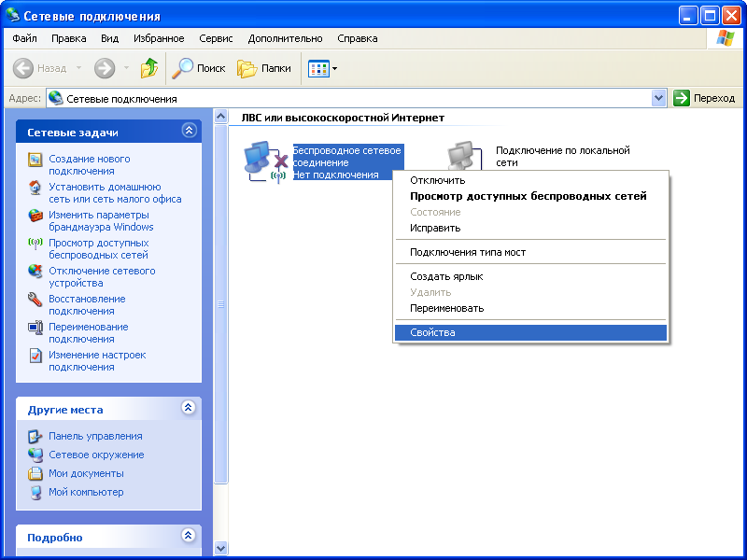Select the wireless network connection icon
The height and width of the screenshot is (560, 747).
(x=266, y=161)
